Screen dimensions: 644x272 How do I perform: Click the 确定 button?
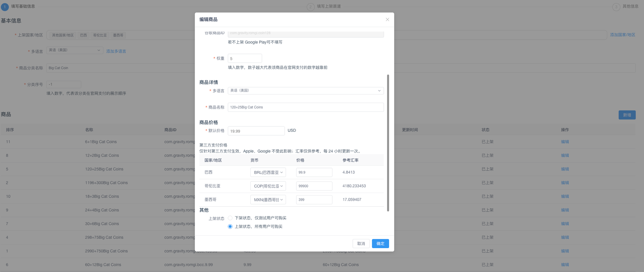tap(380, 244)
